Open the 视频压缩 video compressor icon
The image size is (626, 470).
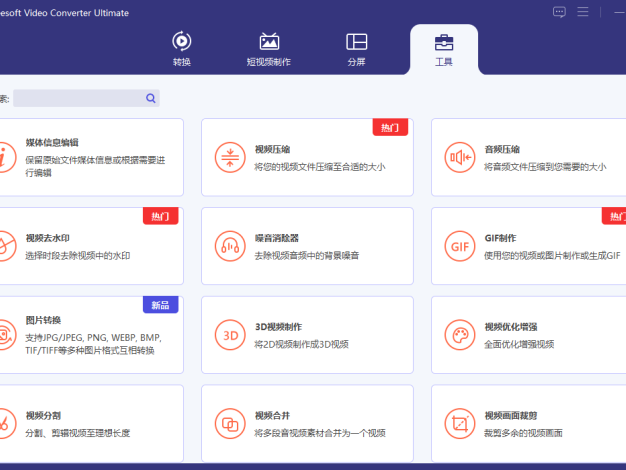coord(230,157)
